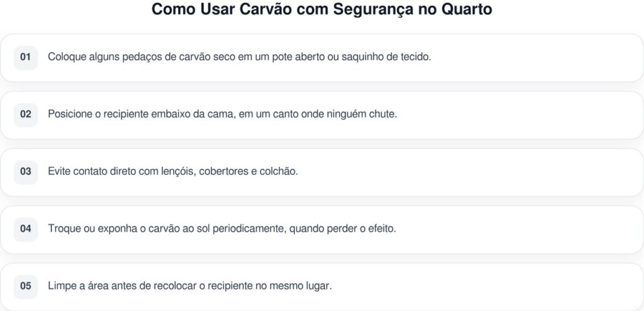
Task: Select the 03 number badge
Action: 26,172
